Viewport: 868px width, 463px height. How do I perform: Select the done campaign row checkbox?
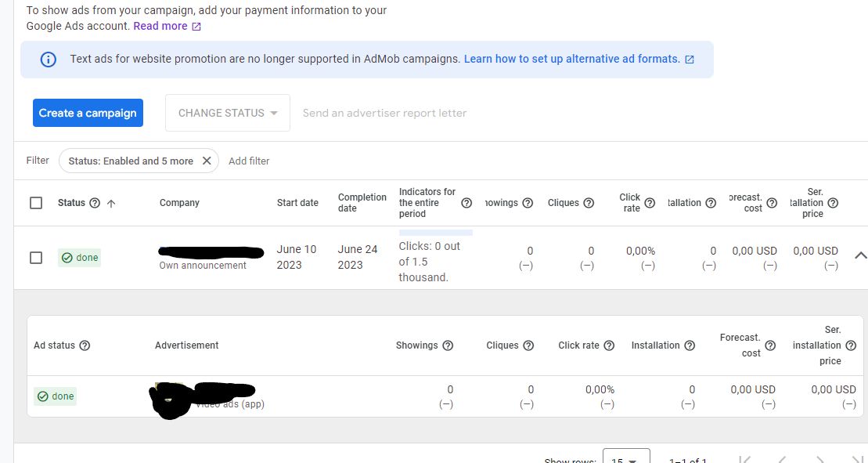click(36, 258)
